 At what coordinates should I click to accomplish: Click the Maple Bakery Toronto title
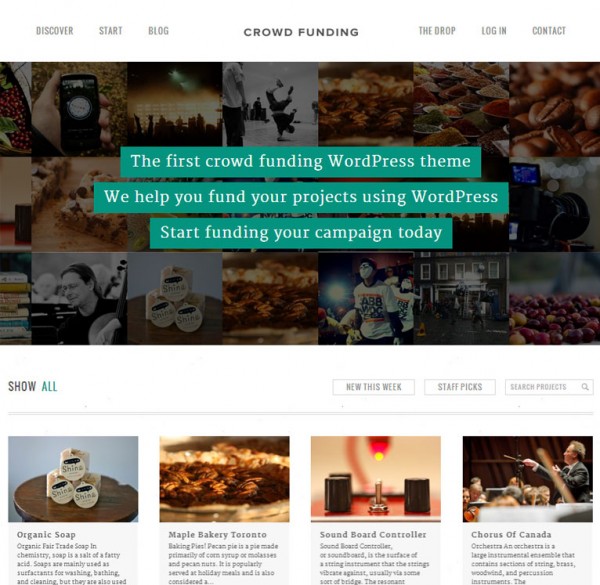217,535
